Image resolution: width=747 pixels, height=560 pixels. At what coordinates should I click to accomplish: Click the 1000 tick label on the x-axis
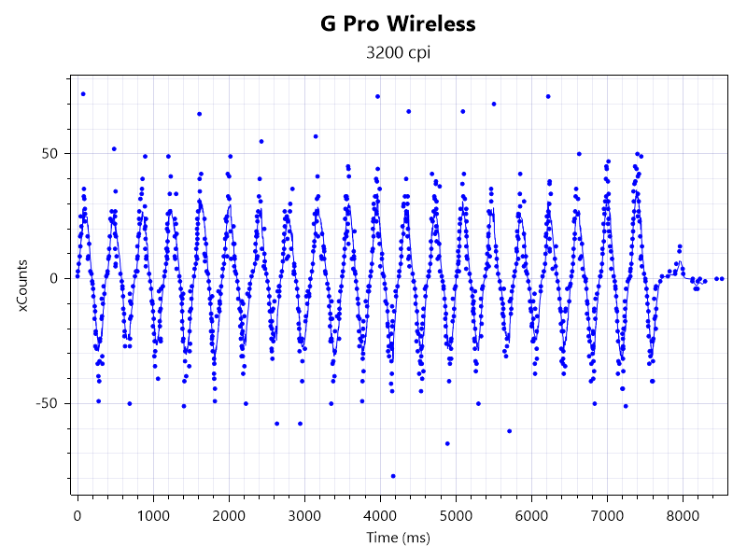tap(153, 516)
